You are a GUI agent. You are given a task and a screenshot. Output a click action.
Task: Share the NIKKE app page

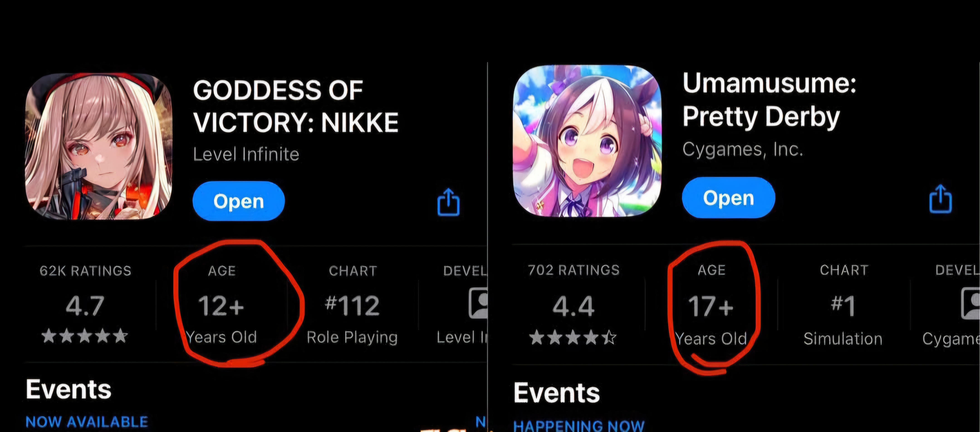[x=448, y=202]
